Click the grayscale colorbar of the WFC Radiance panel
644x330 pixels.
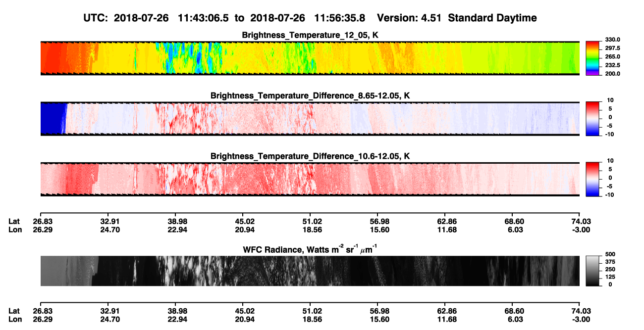click(592, 271)
